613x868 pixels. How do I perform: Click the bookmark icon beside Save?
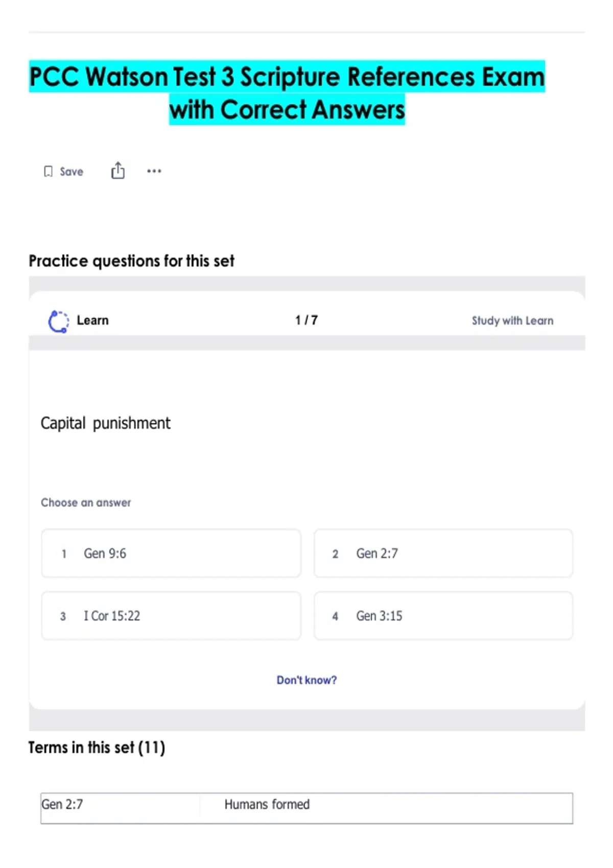click(48, 172)
